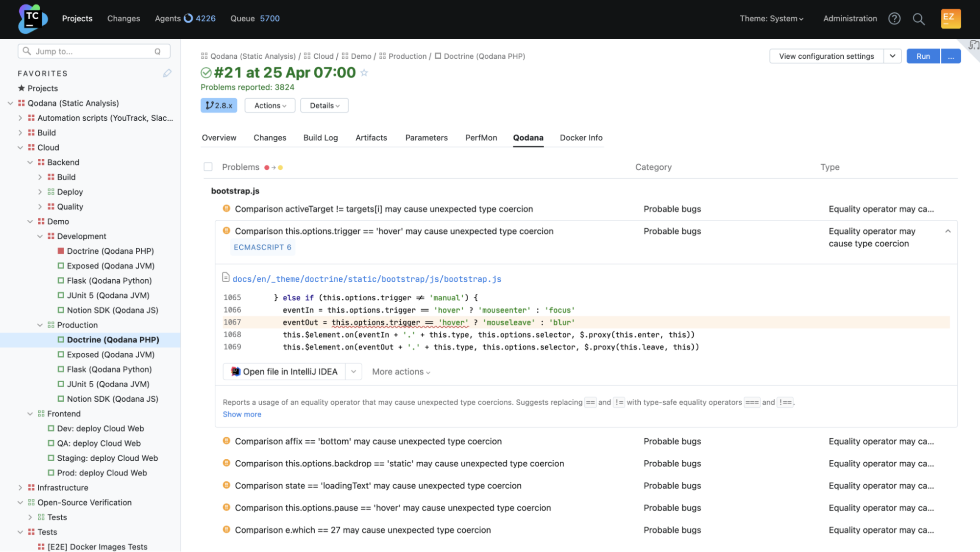This screenshot has width=980, height=552.
Task: Switch to the Build Log tab
Action: click(x=320, y=138)
